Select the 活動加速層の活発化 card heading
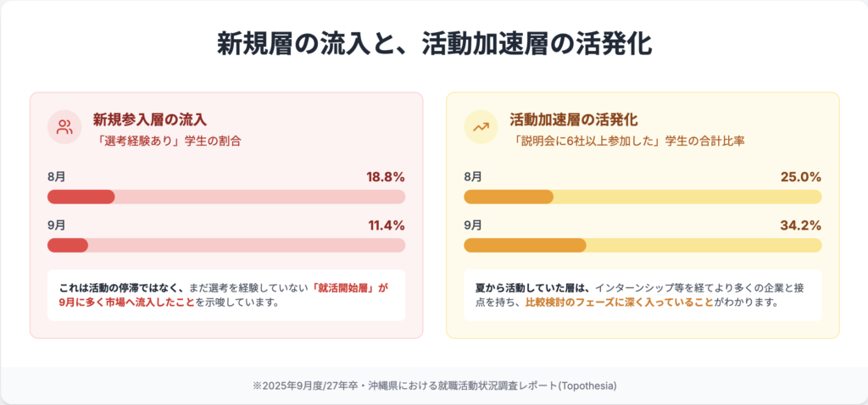Screen dimensions: 868x405 coord(573,119)
